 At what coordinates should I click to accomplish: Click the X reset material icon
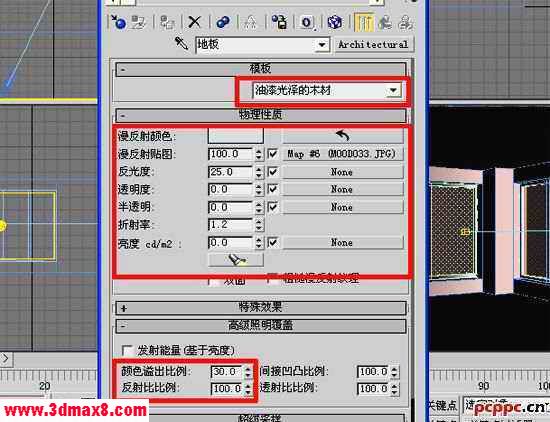(194, 22)
